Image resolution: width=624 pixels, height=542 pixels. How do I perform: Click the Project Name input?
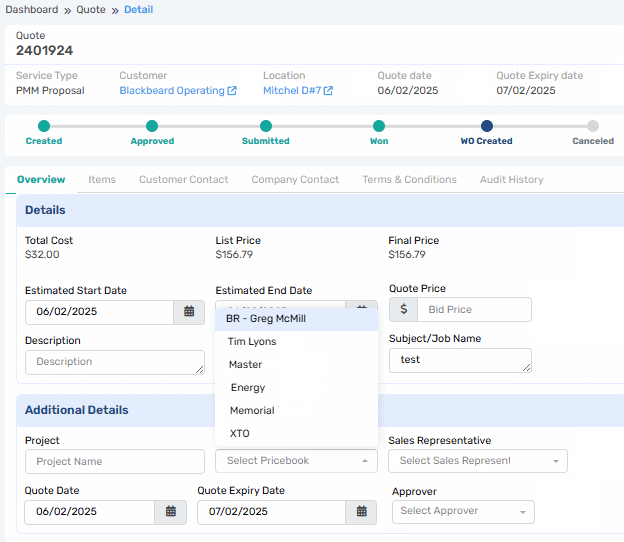point(115,462)
